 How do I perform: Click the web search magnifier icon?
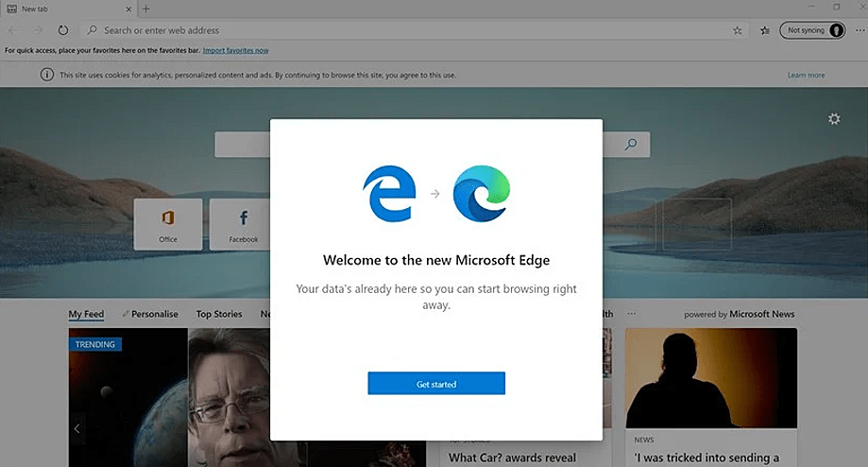[x=631, y=145]
